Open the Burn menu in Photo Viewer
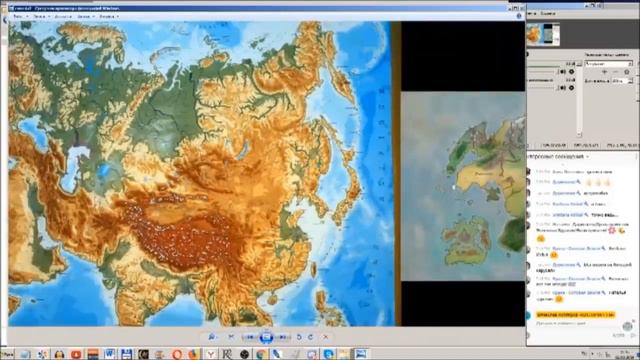 click(85, 16)
